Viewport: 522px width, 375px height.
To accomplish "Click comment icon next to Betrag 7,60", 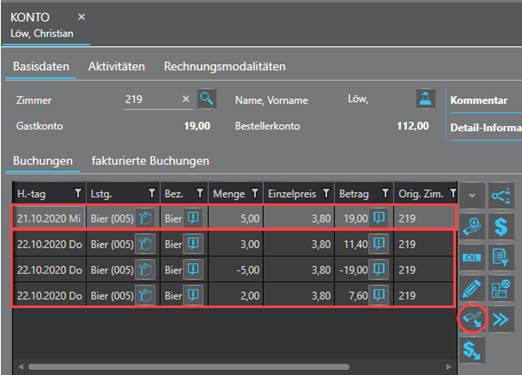I will click(379, 295).
